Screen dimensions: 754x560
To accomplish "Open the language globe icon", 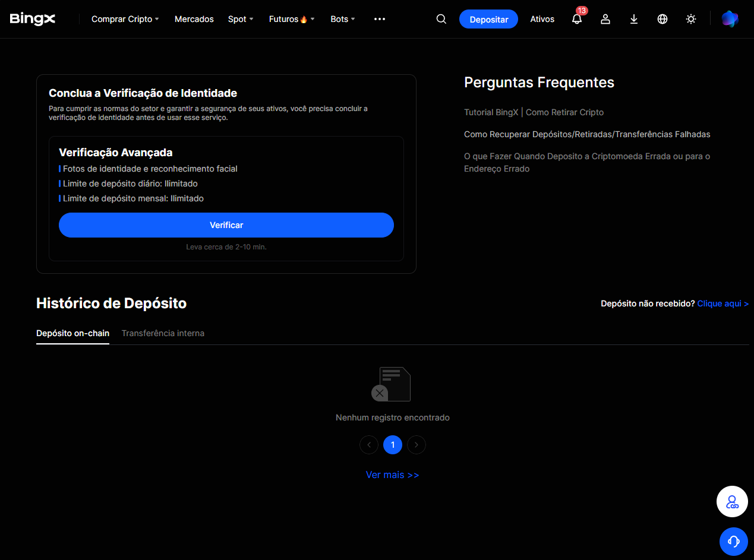I will [x=662, y=19].
